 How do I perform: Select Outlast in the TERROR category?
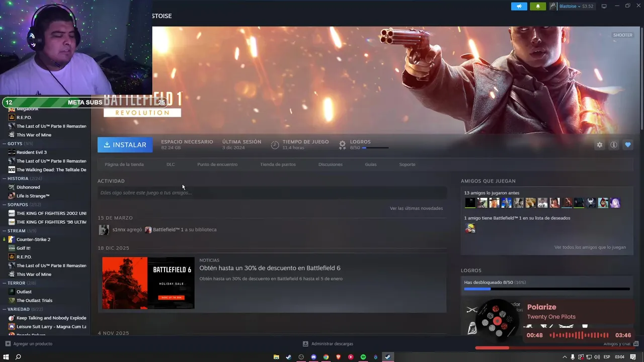pyautogui.click(x=24, y=292)
